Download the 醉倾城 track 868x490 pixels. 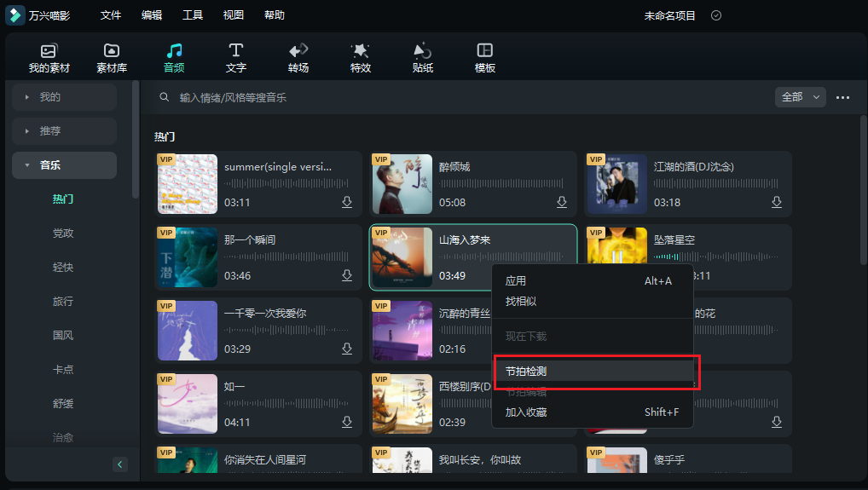tap(562, 202)
